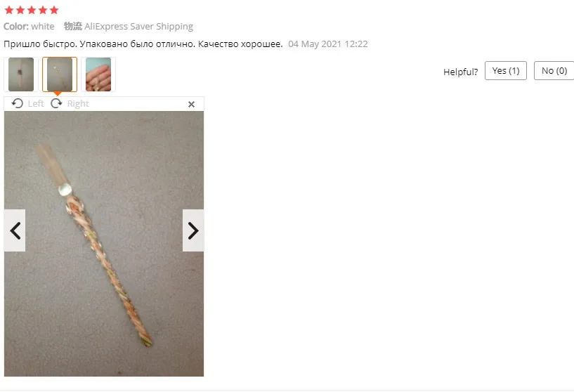Click the third red rating star
This screenshot has width=574, height=392.
[32, 11]
